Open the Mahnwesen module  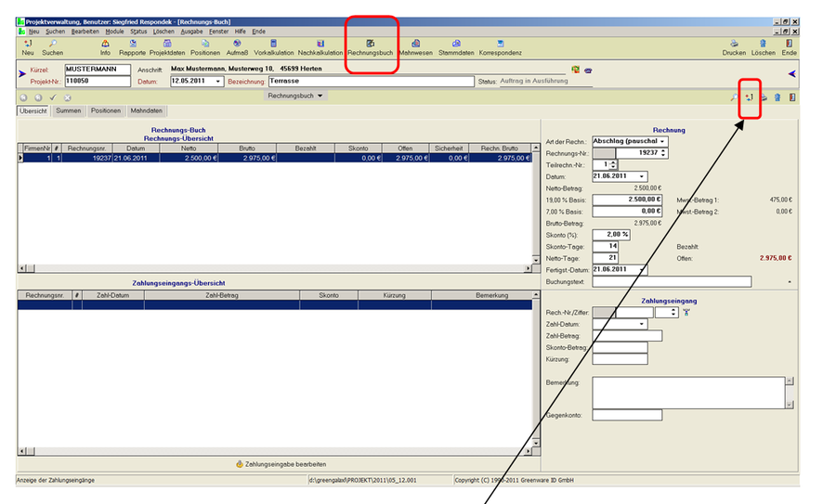click(x=415, y=46)
